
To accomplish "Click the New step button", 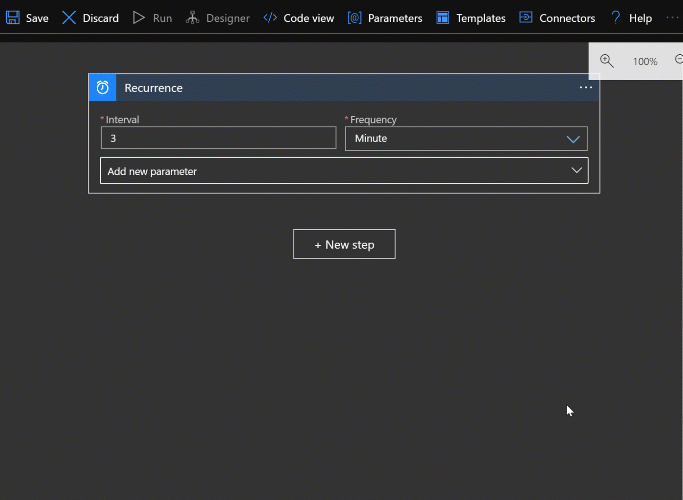I will 344,244.
